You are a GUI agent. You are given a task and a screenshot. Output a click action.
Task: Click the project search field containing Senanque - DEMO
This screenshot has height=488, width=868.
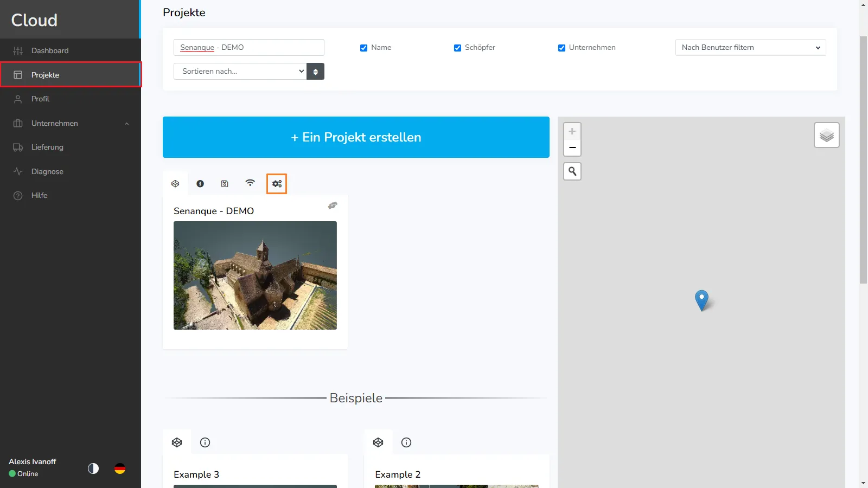tap(249, 47)
